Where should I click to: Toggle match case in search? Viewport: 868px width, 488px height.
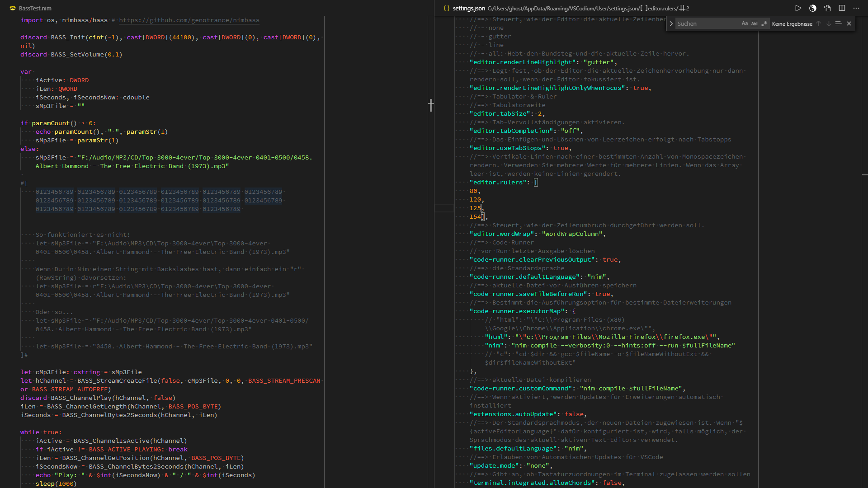[745, 23]
